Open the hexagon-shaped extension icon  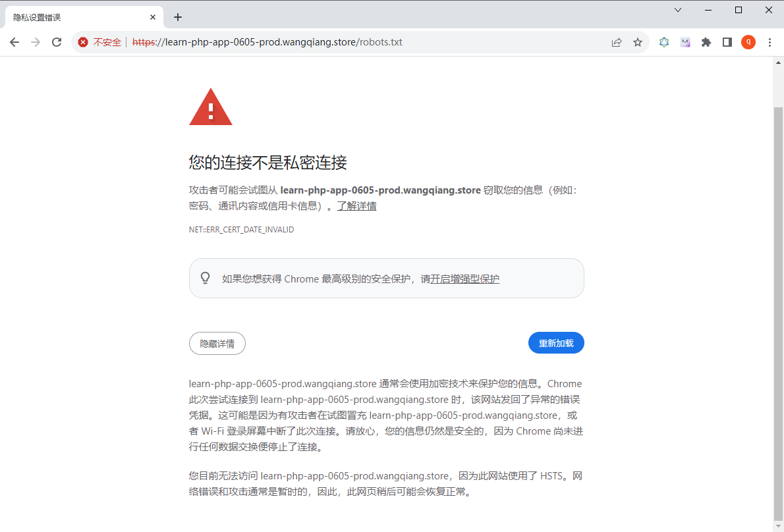pos(664,42)
